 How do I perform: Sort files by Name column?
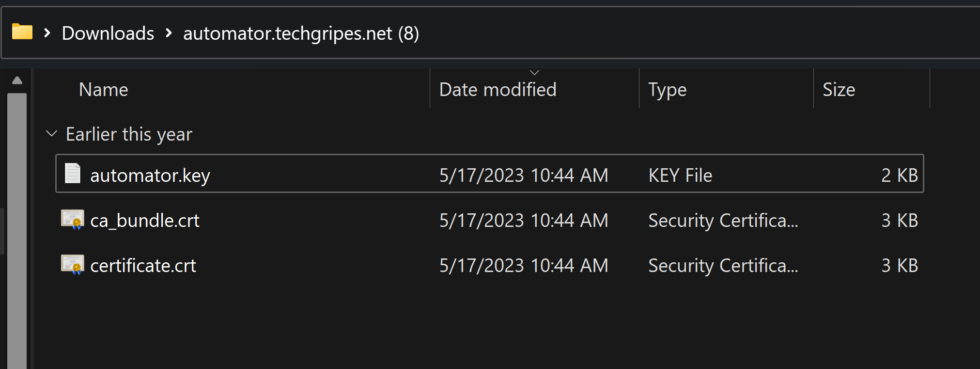(x=104, y=90)
